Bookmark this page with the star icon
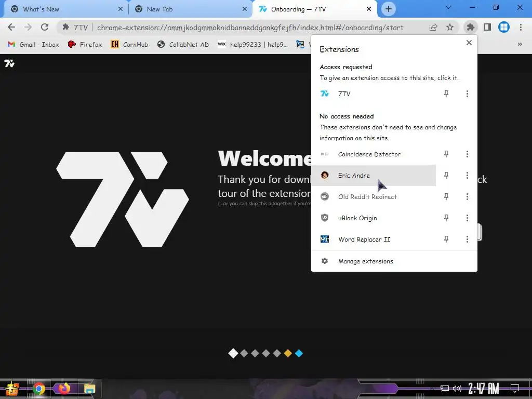 pos(450,27)
